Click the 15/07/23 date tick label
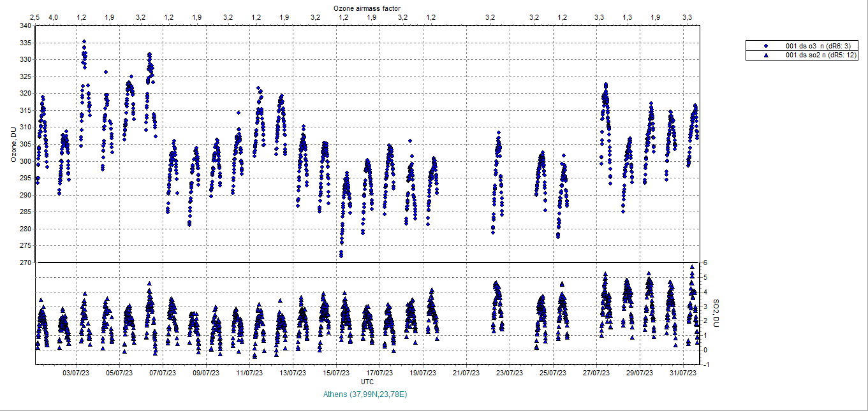868x411 pixels. [x=336, y=373]
